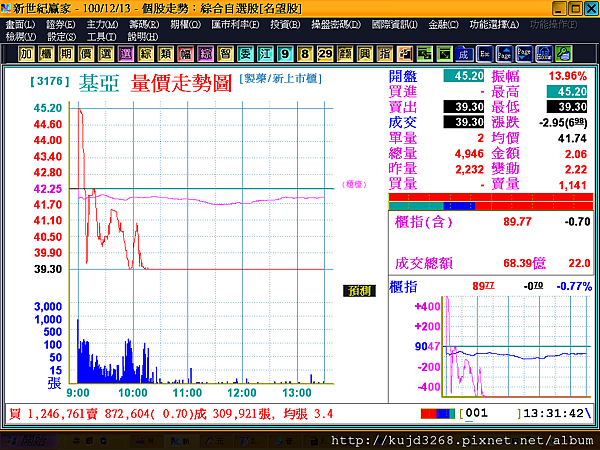Screen dimensions: 600x450
Task: Open the 金融(C) menu
Action: click(x=443, y=25)
